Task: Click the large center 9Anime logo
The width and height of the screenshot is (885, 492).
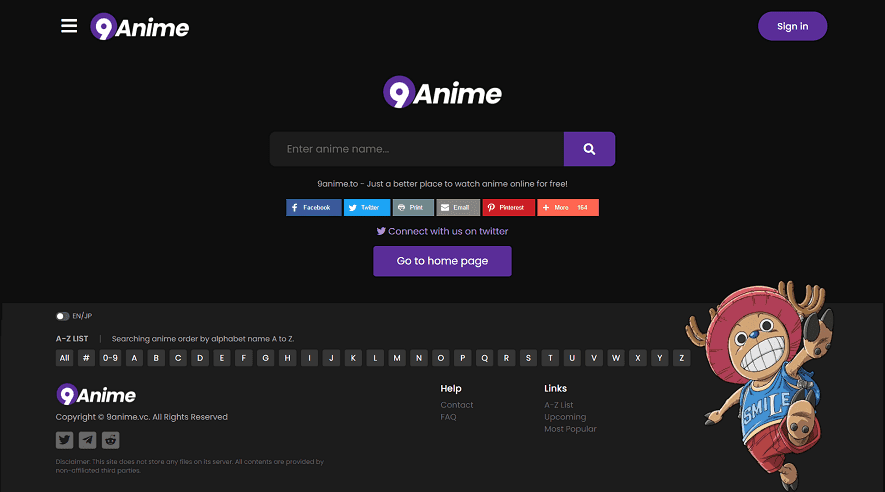Action: point(442,92)
